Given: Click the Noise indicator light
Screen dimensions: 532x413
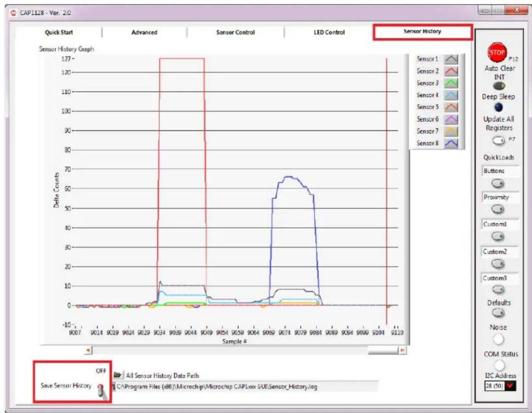Looking at the screenshot, I should tap(498, 339).
